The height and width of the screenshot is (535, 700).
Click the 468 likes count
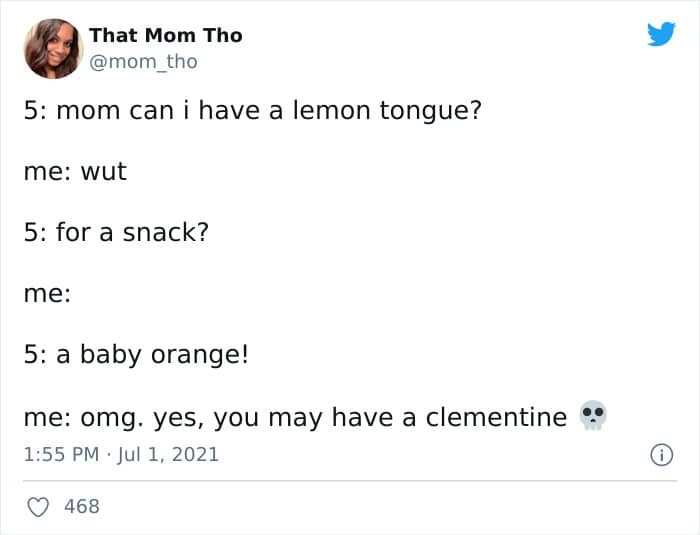[82, 506]
